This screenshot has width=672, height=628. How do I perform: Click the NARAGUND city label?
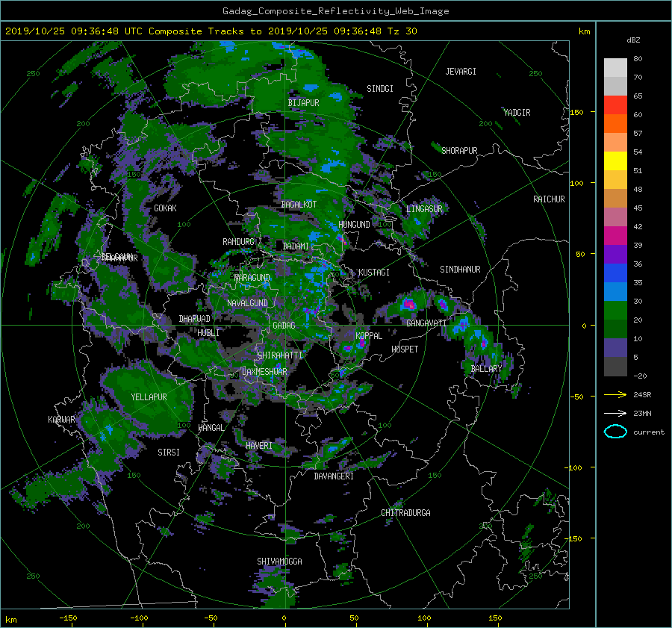pos(252,277)
